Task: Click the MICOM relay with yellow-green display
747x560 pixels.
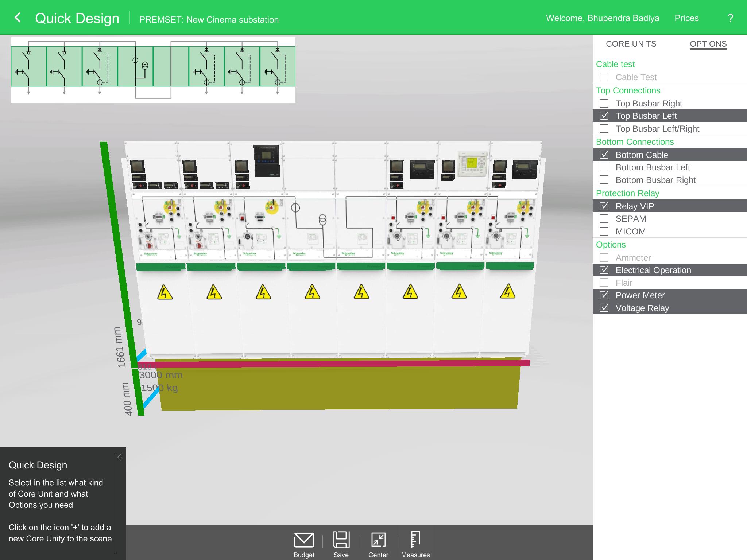Action: pyautogui.click(x=472, y=164)
